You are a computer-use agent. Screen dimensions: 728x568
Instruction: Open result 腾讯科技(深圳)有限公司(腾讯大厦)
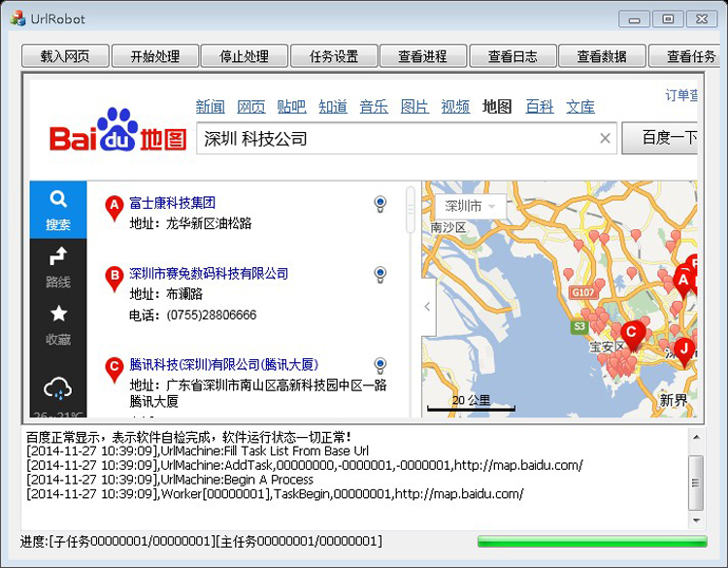(x=224, y=364)
